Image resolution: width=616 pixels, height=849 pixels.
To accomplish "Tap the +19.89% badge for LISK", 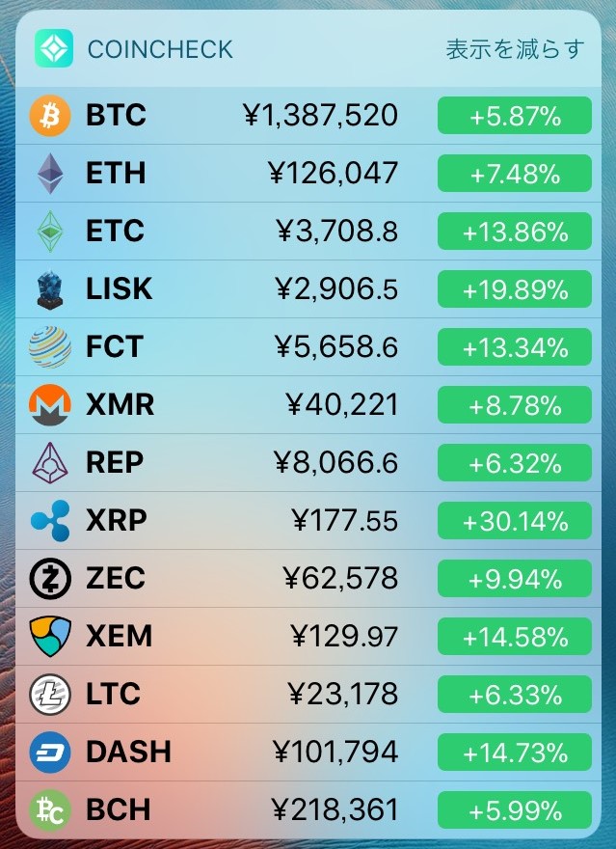I will [x=515, y=289].
